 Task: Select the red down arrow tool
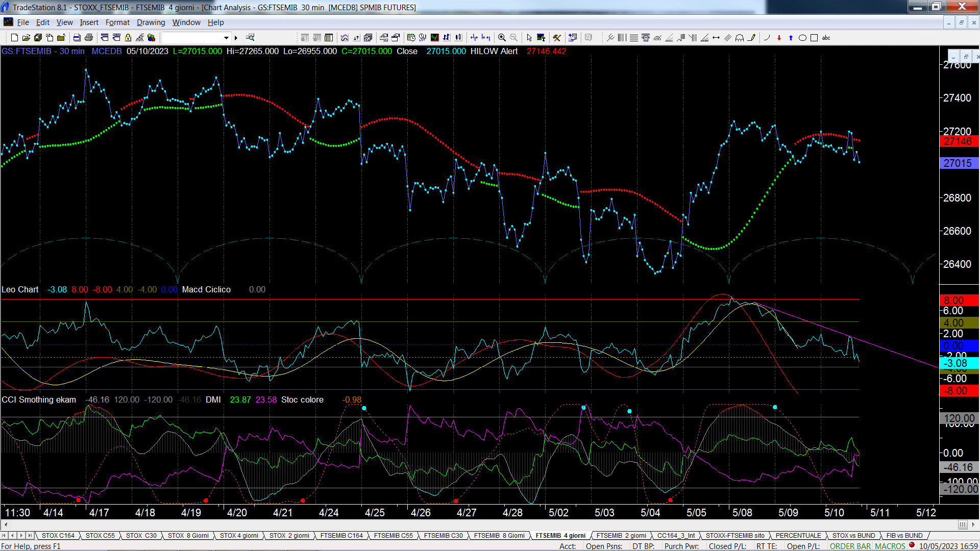pos(779,38)
